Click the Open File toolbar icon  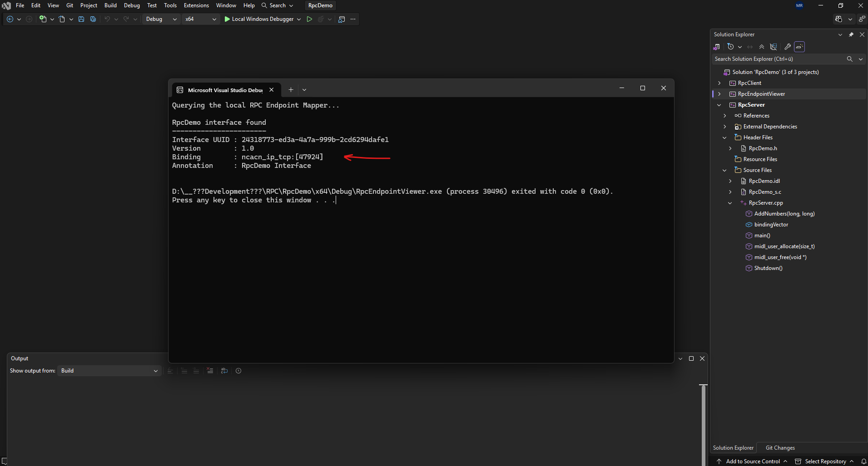click(62, 19)
